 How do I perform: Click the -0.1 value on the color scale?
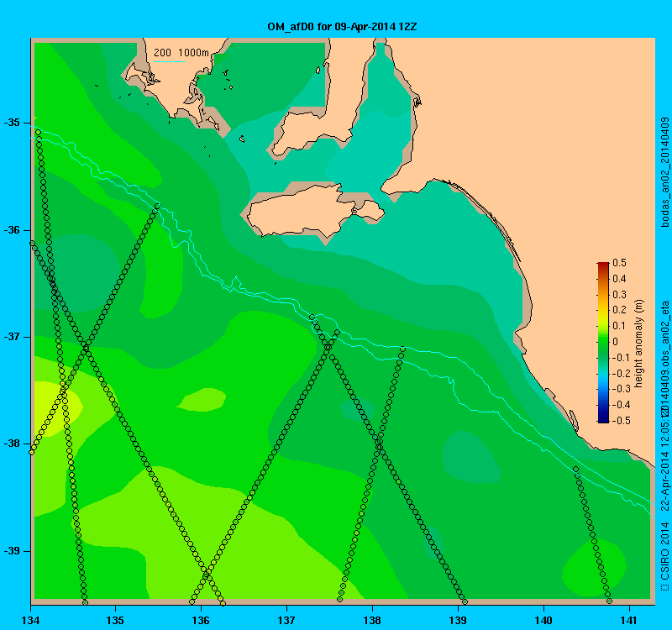621,358
